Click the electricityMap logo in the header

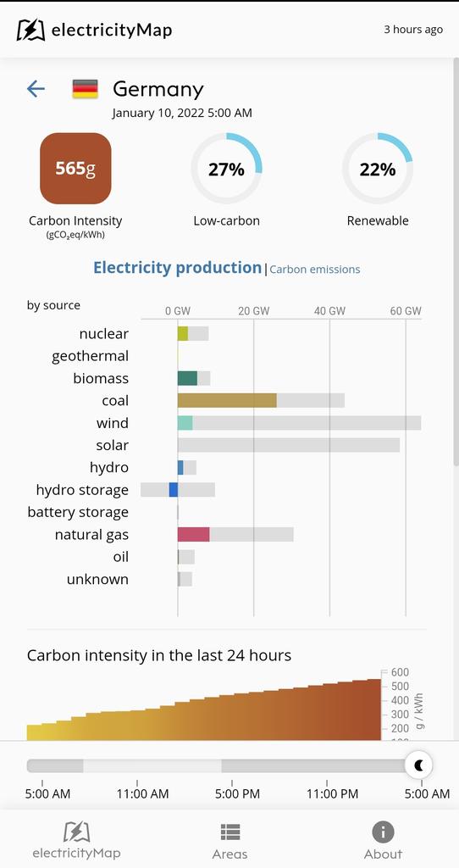point(94,30)
